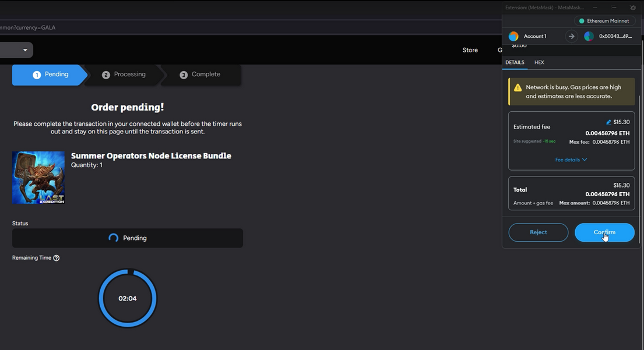Click the recipient address 0x50343...69
The image size is (644, 350).
tap(615, 36)
